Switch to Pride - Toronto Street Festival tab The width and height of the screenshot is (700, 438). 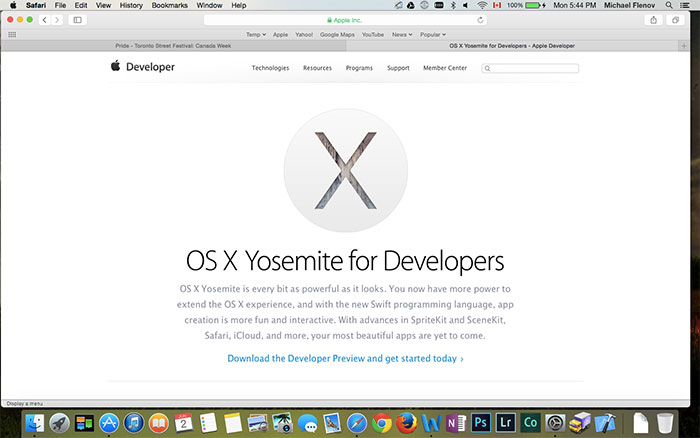click(x=176, y=46)
